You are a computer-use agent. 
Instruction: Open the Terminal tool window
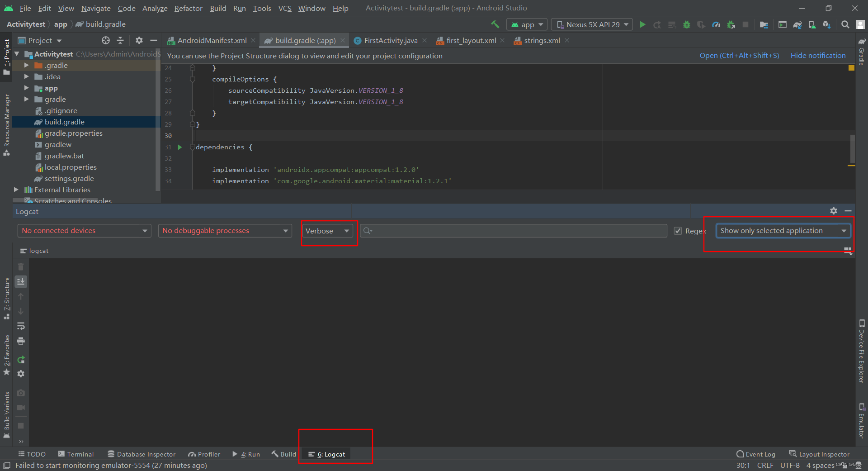coord(76,454)
